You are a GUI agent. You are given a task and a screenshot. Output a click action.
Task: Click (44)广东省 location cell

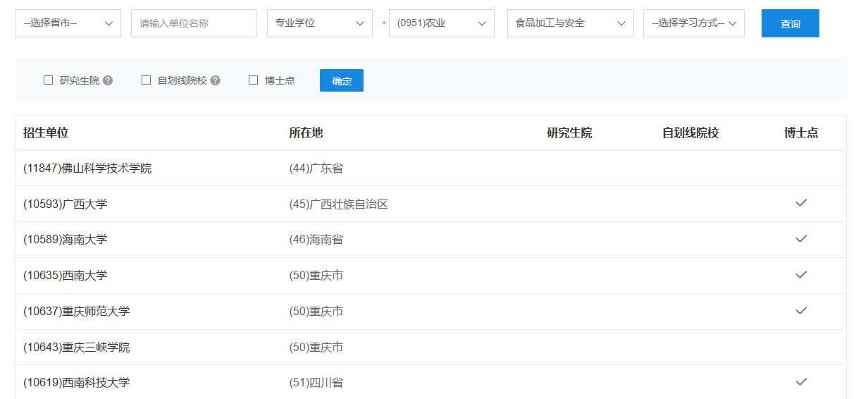click(316, 168)
